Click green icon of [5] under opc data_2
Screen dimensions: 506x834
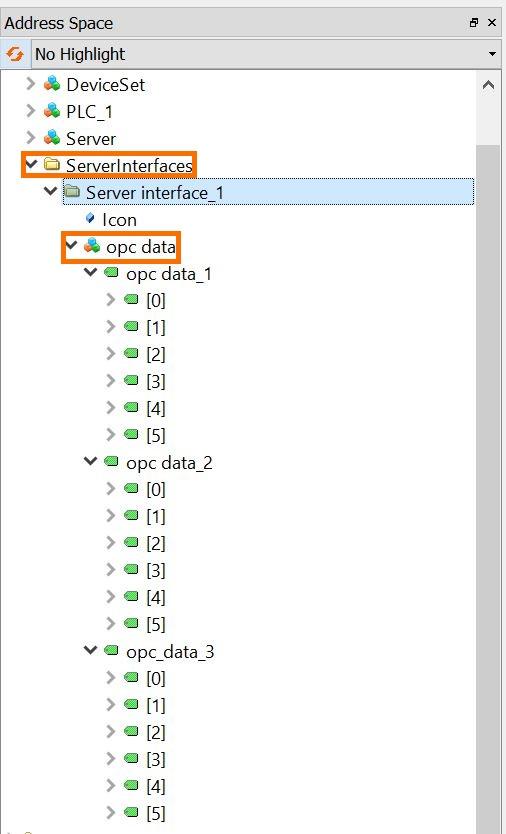pos(131,623)
